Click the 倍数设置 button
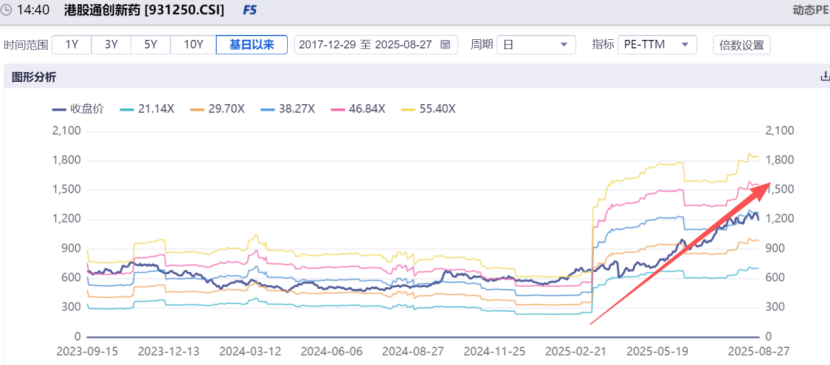830x365 pixels. pyautogui.click(x=742, y=44)
